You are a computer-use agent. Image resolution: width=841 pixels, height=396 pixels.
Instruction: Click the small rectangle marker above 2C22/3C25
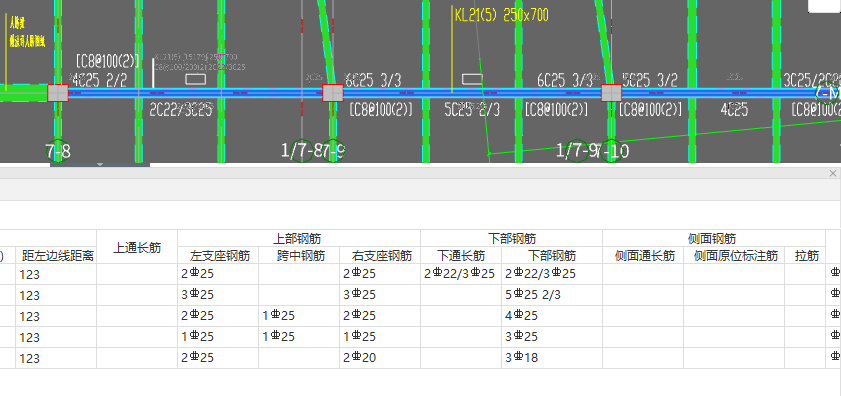(x=195, y=79)
